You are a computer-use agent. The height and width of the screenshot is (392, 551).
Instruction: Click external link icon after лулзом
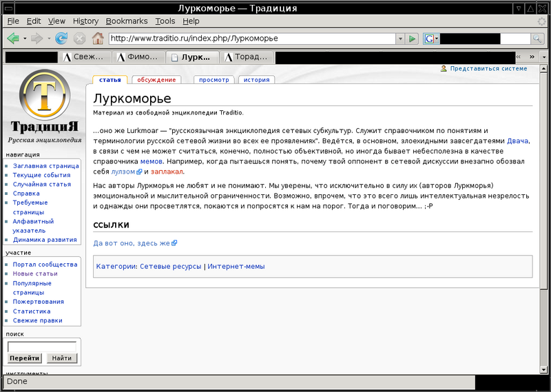tap(139, 172)
